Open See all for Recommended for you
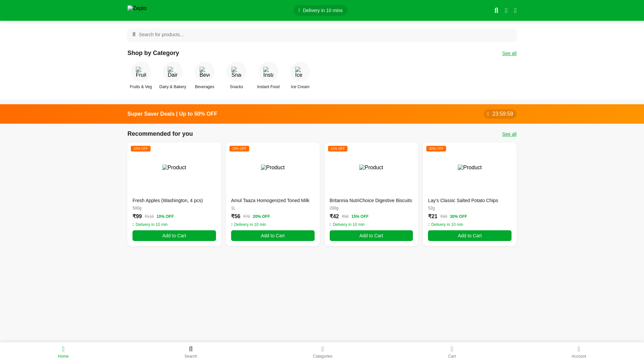The width and height of the screenshot is (644, 362). (x=509, y=134)
